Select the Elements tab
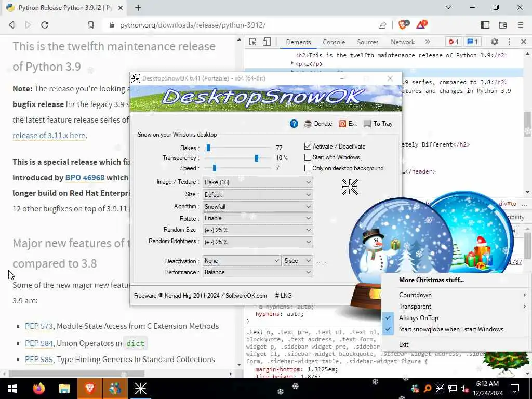 (x=298, y=42)
